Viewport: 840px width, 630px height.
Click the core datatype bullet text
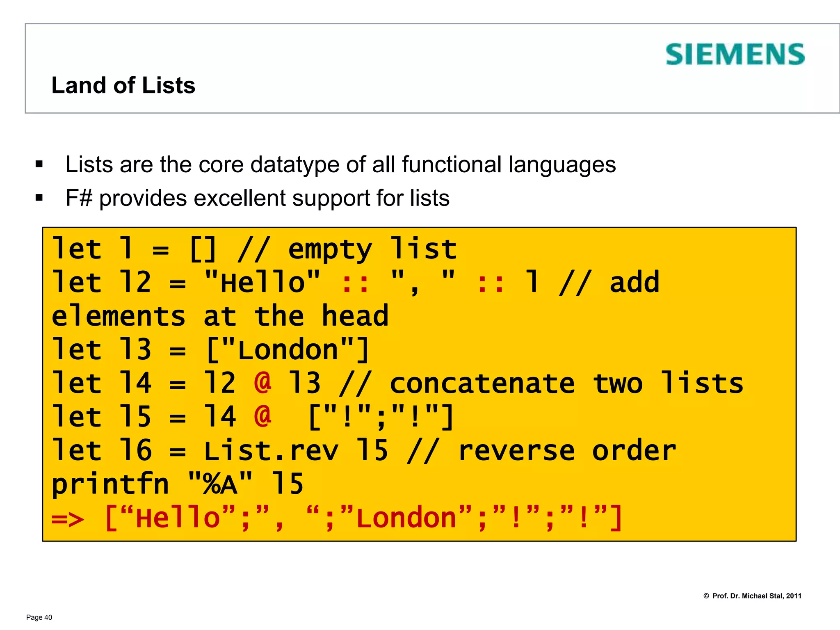click(340, 165)
